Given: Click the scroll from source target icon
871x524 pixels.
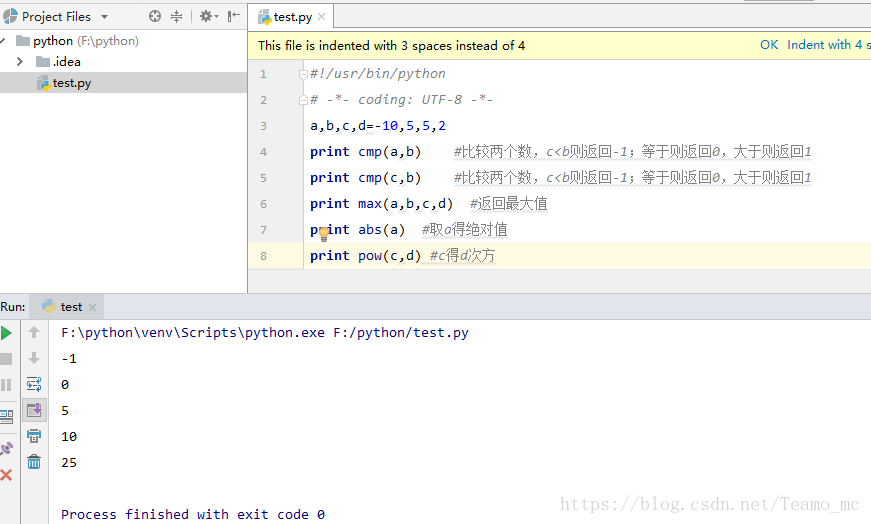Looking at the screenshot, I should 155,17.
